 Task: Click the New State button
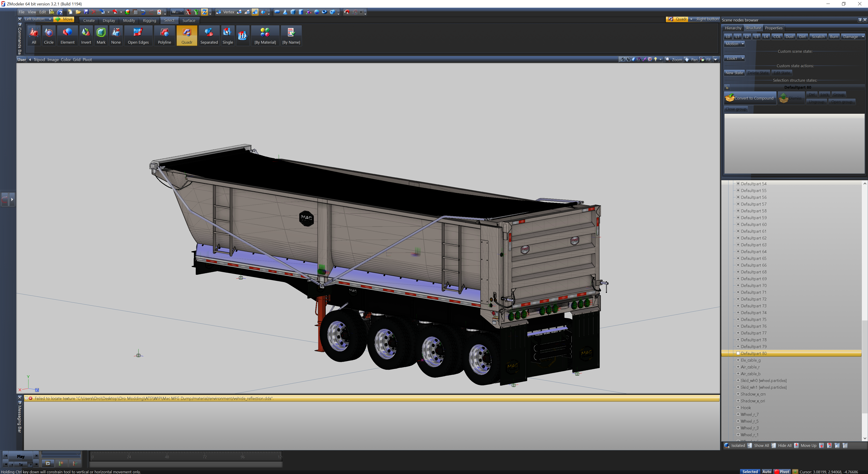734,73
